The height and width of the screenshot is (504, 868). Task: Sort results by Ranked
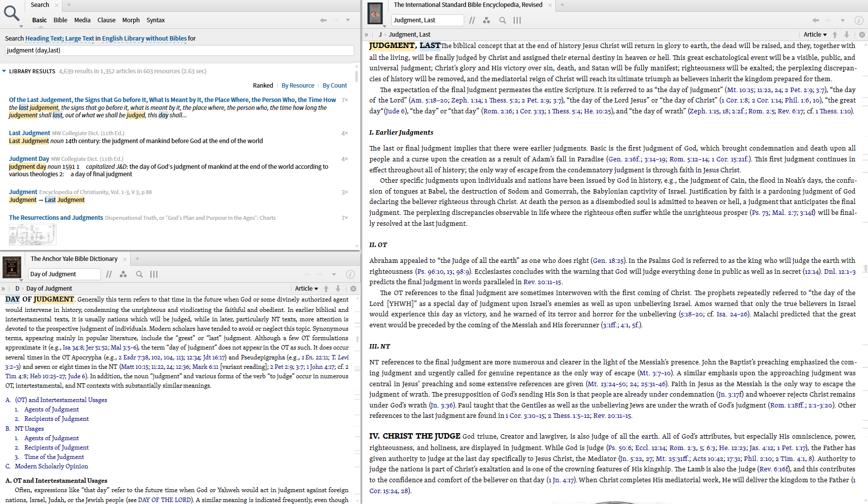(x=263, y=86)
